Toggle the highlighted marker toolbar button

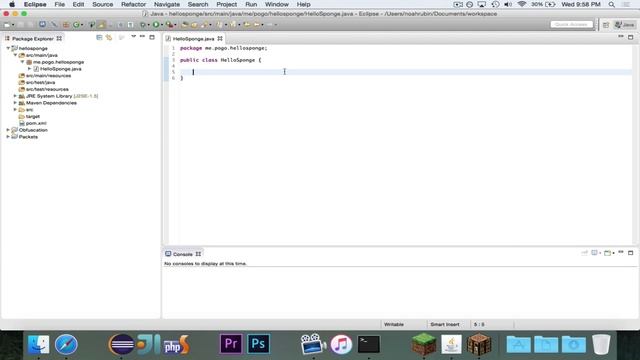102,25
